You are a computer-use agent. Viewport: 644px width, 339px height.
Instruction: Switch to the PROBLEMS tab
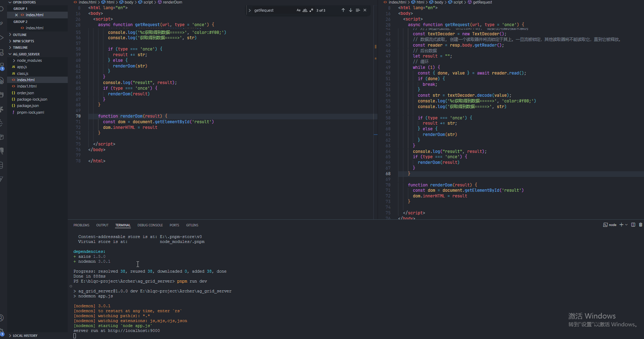point(81,225)
